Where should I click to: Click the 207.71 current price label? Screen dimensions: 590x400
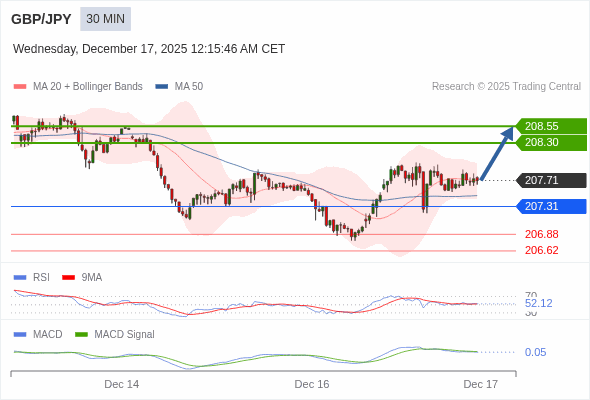click(551, 180)
